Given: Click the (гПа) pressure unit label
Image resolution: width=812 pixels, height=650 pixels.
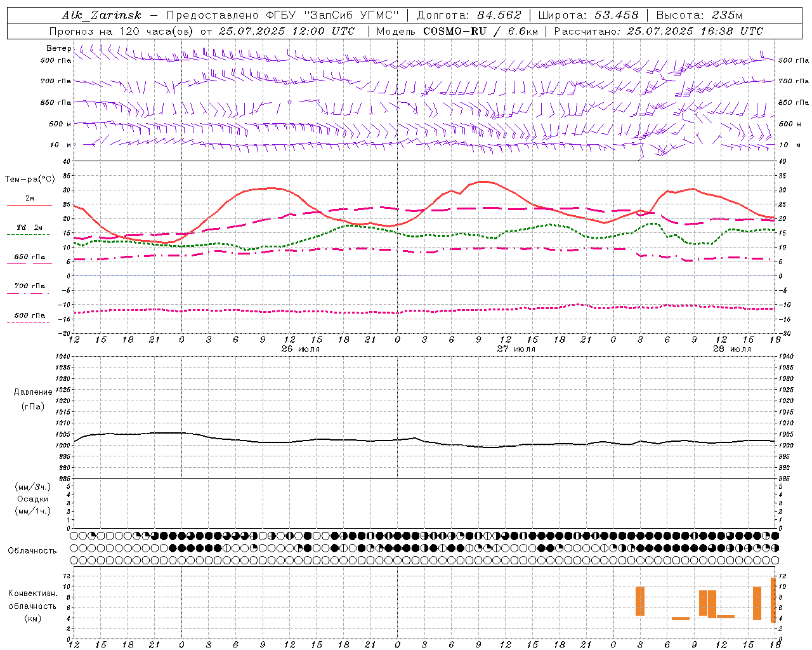Looking at the screenshot, I should click(x=33, y=407).
